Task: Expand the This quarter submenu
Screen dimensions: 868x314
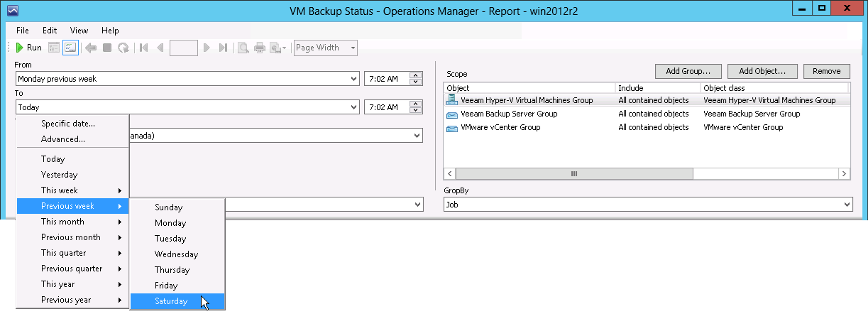Action: tap(72, 253)
